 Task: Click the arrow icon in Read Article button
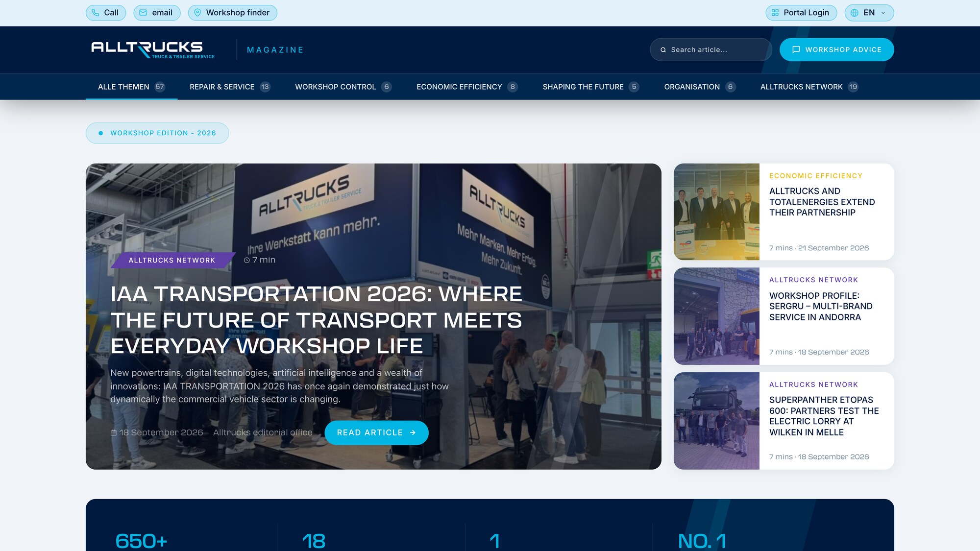tap(413, 432)
